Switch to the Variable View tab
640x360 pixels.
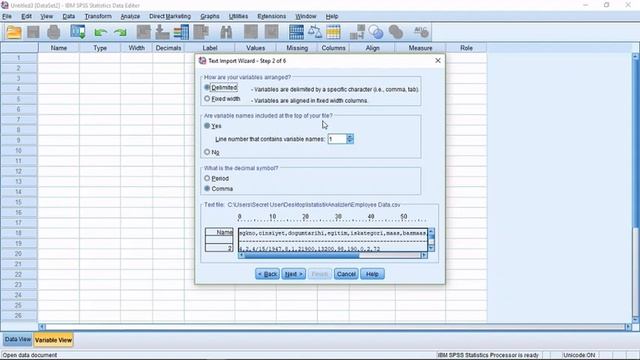point(53,340)
